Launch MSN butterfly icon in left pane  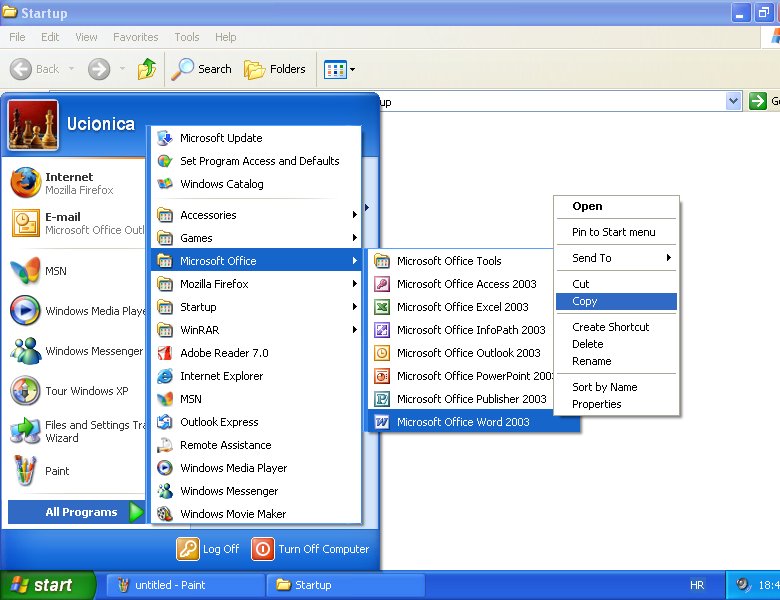coord(25,271)
